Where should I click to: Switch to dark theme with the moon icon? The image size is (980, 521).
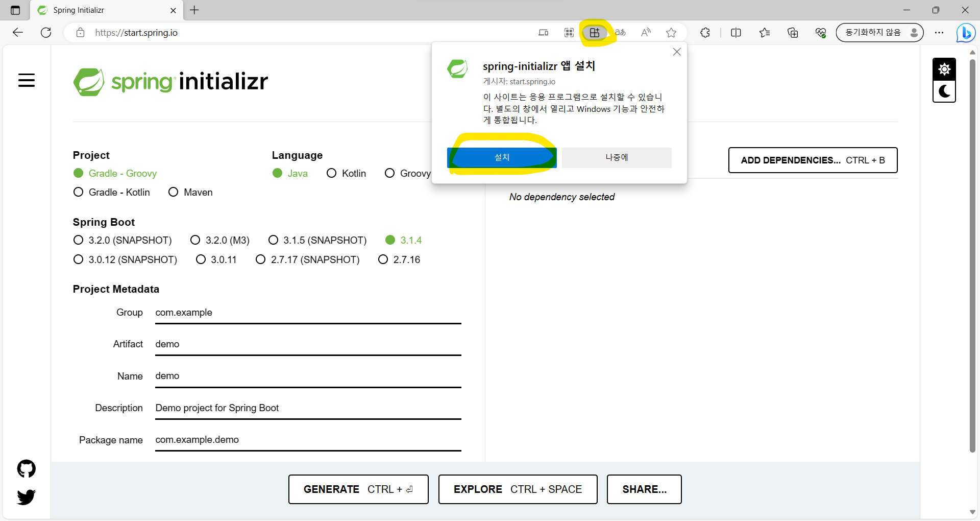click(944, 91)
